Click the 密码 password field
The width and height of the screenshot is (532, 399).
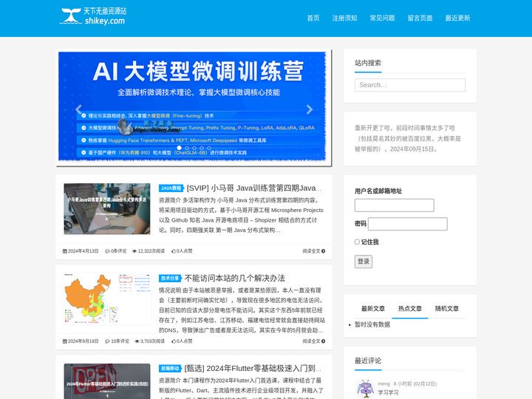pyautogui.click(x=407, y=224)
